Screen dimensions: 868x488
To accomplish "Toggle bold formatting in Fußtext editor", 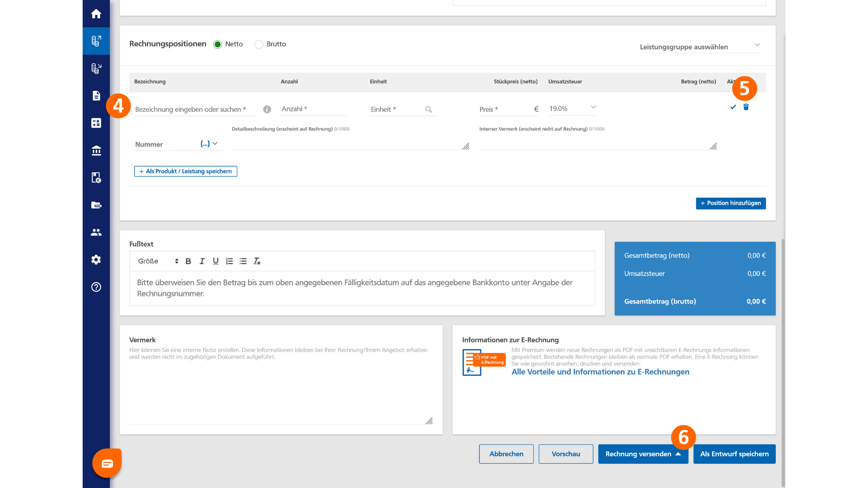I will pos(188,261).
